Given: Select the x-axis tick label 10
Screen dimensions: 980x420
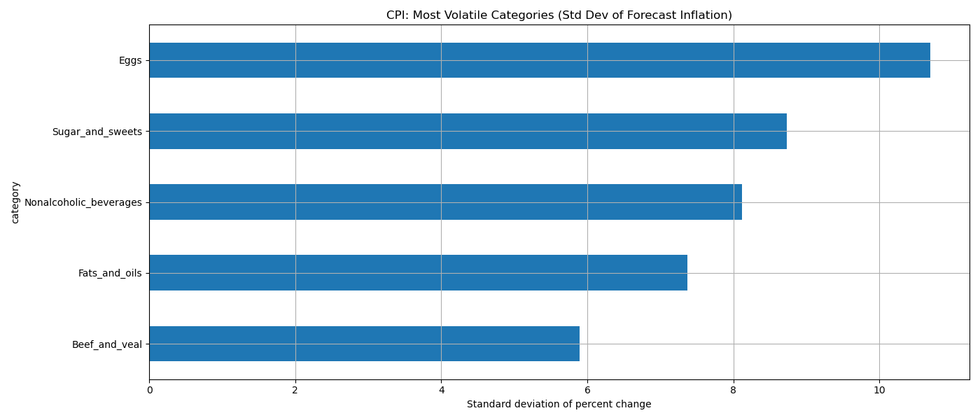Looking at the screenshot, I should click(x=879, y=391).
